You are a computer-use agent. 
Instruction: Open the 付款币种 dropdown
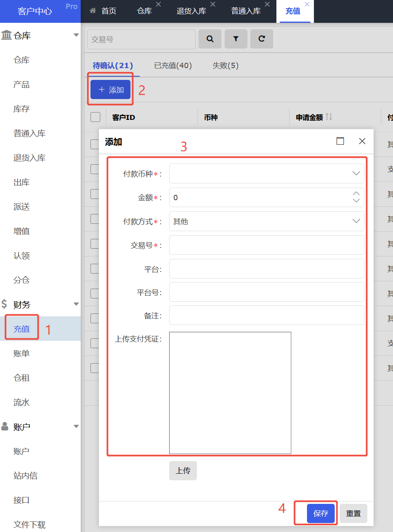[x=267, y=174]
